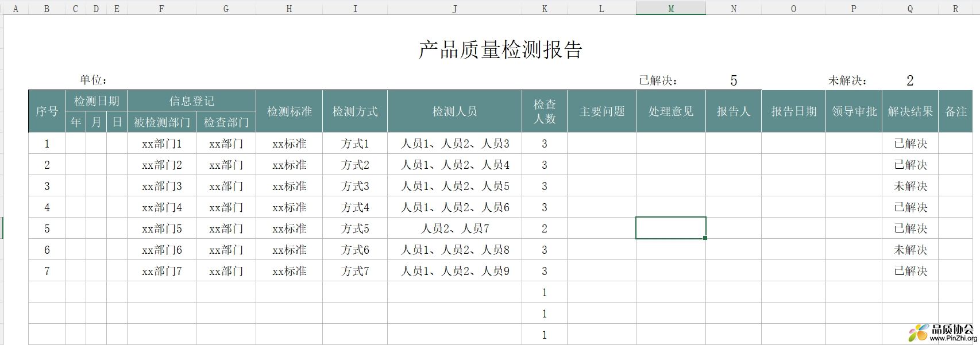Click the 已解决： label cell
The height and width of the screenshot is (345, 980).
[x=659, y=80]
